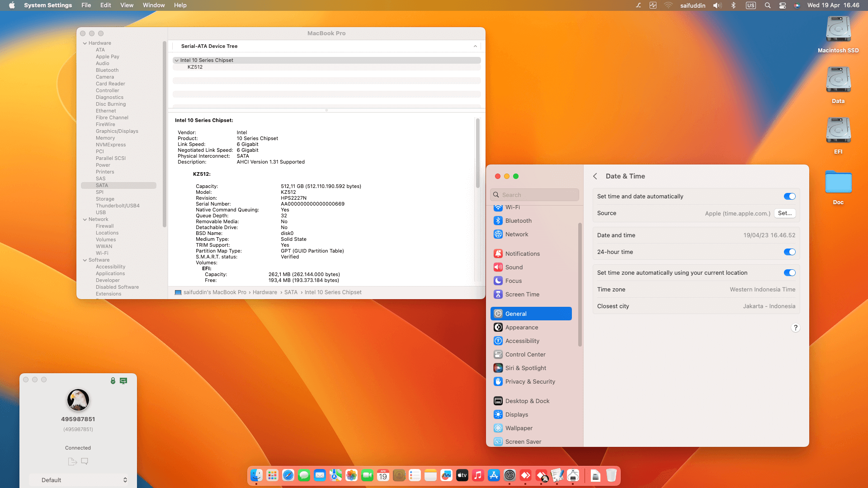
Task: Switch to Appearance settings
Action: coord(521,327)
